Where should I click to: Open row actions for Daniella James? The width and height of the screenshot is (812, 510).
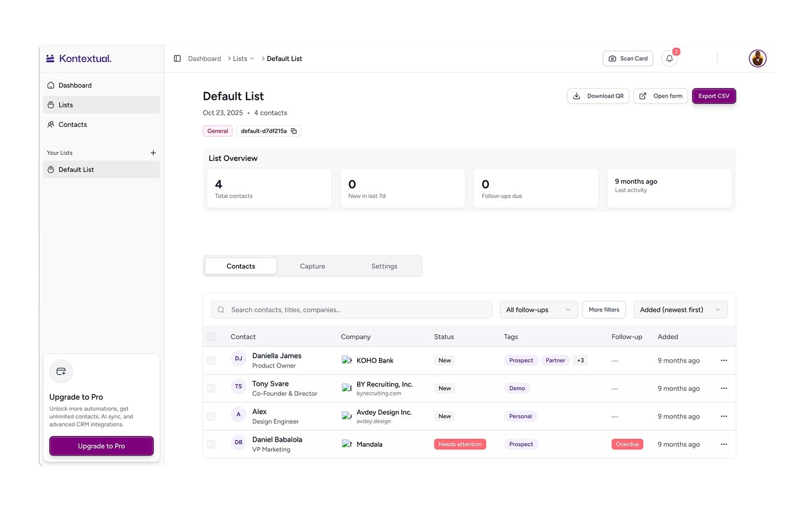click(x=724, y=360)
